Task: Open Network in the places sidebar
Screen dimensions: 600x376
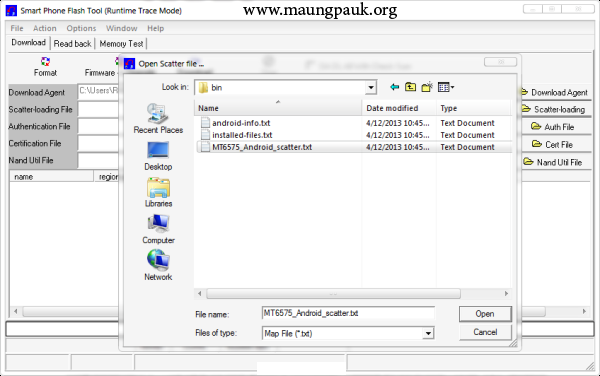Action: (x=158, y=265)
